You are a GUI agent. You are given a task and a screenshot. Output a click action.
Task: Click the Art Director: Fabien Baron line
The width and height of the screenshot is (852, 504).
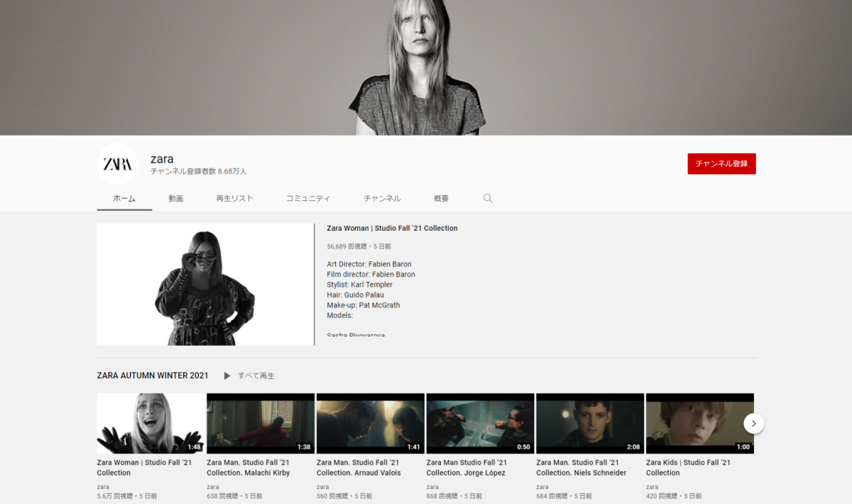click(x=369, y=264)
